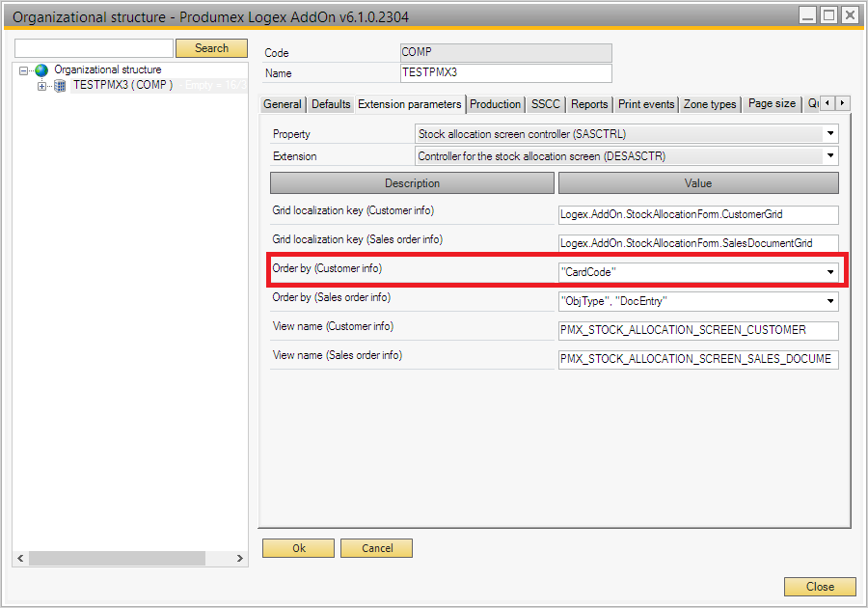Open Order by (Customer info) dropdown
The height and width of the screenshot is (608, 868).
tap(830, 272)
